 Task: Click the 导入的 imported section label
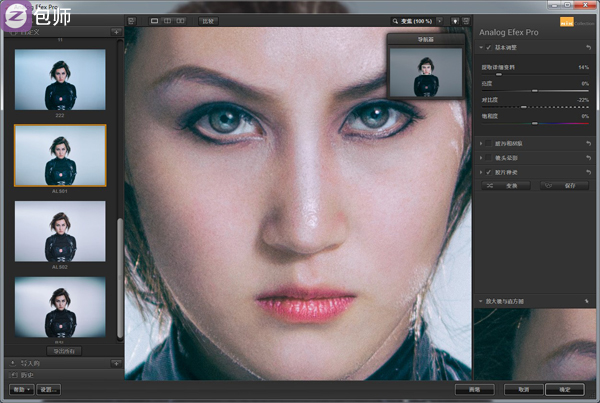pos(31,363)
